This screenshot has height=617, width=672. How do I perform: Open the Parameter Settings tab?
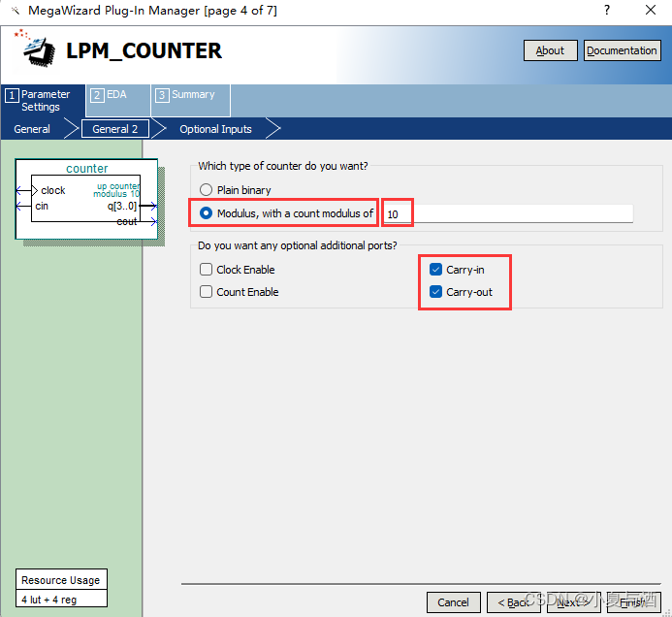pyautogui.click(x=43, y=100)
